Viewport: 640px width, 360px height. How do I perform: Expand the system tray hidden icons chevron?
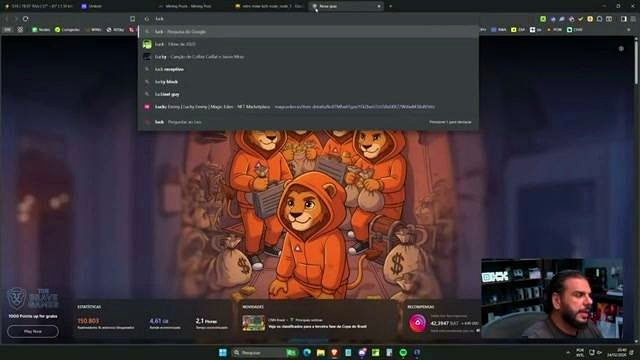[568, 353]
